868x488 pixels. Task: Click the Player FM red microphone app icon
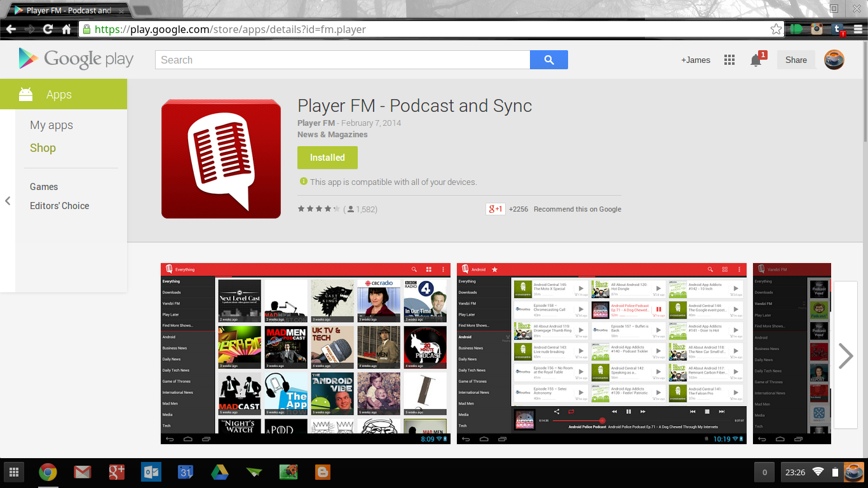click(221, 159)
